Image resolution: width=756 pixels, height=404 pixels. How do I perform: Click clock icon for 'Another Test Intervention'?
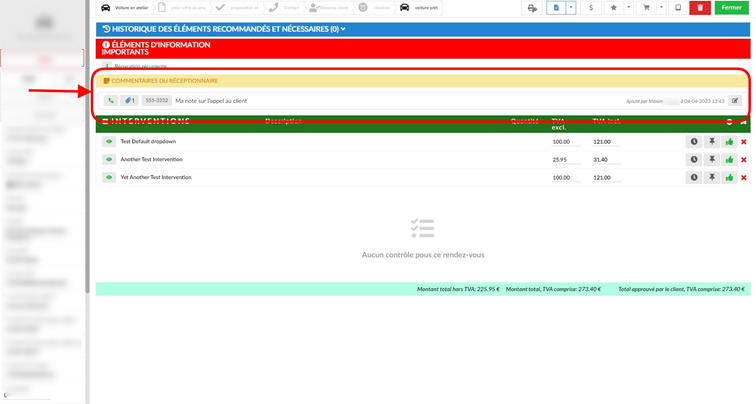694,160
